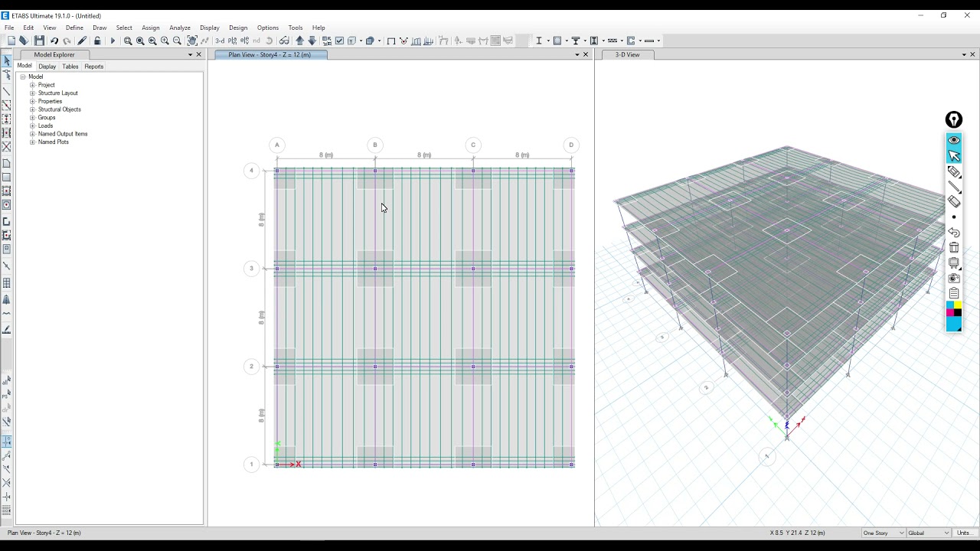Click the Undo arrow in top toolbar
Image resolution: width=980 pixels, height=551 pixels.
pos(54,41)
